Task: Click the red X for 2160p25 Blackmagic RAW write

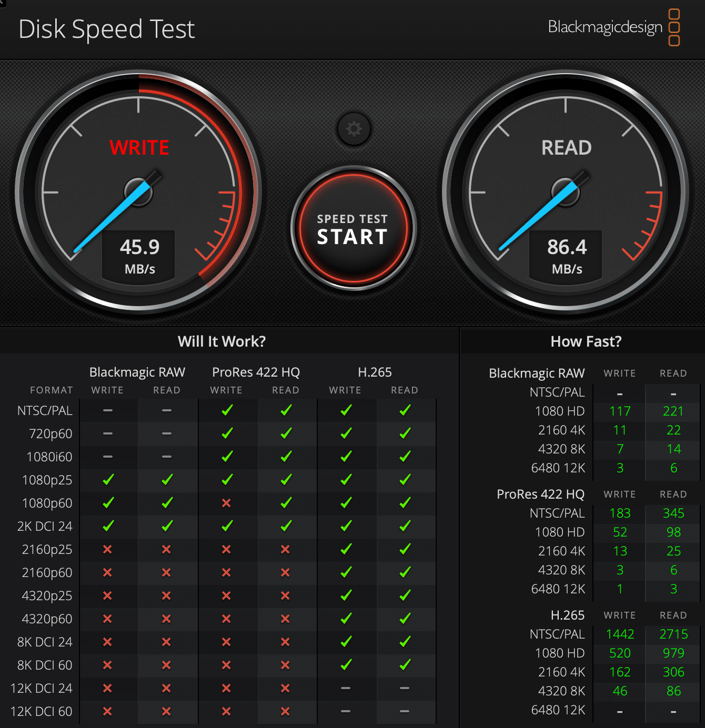Action: (x=107, y=549)
